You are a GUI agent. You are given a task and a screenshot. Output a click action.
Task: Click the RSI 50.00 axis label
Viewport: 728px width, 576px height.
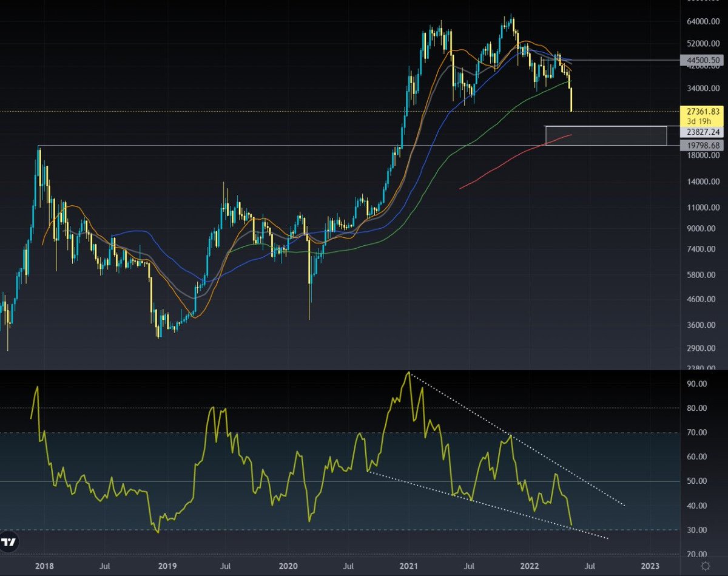pos(696,481)
